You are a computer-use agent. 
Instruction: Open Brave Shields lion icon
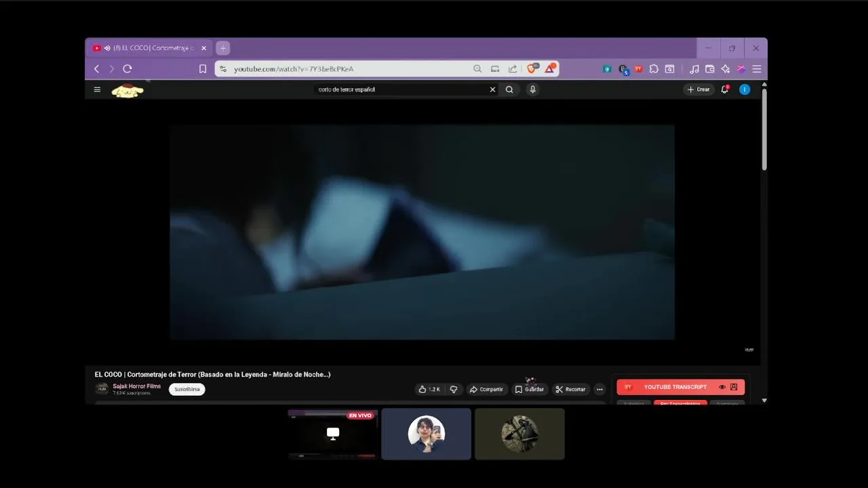click(x=533, y=68)
